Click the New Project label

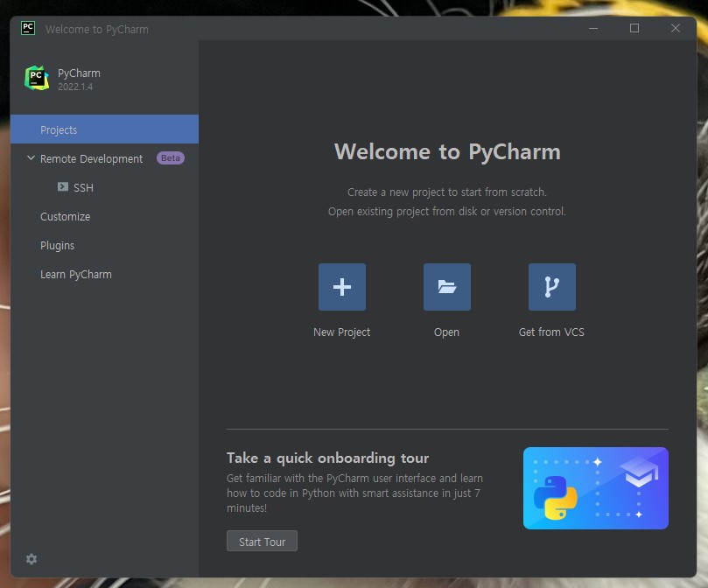pyautogui.click(x=342, y=332)
